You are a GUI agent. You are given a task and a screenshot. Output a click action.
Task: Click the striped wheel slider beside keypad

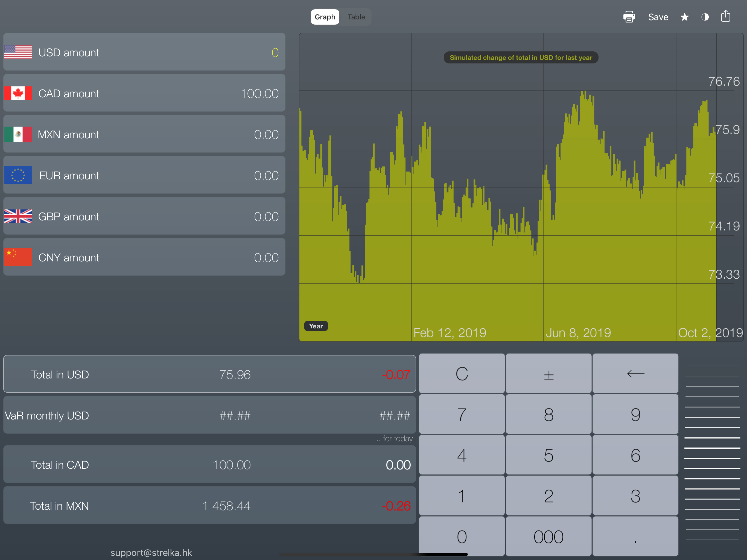point(712,458)
